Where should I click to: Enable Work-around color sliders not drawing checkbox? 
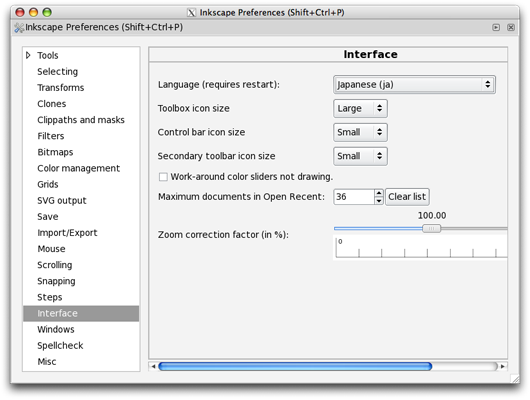tap(163, 177)
